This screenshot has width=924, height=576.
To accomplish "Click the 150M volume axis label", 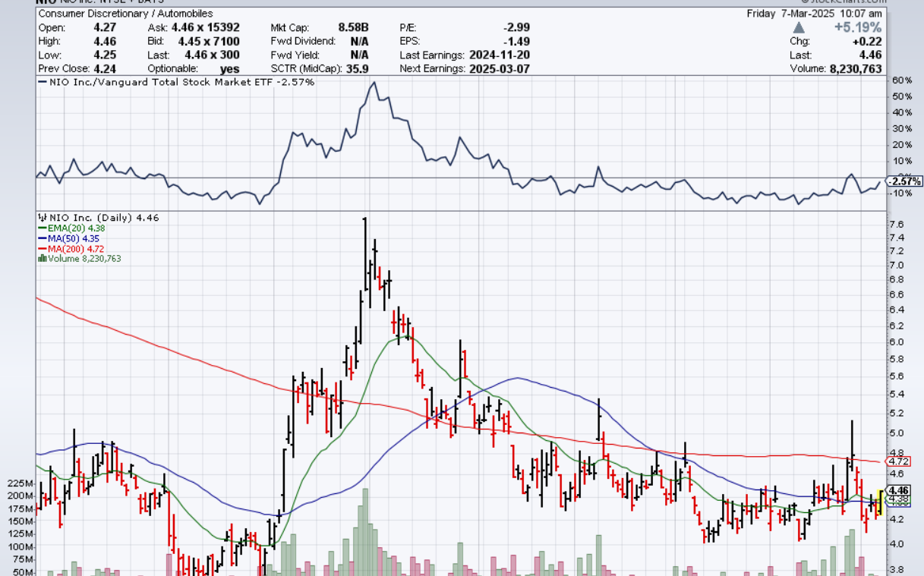I will (x=20, y=521).
